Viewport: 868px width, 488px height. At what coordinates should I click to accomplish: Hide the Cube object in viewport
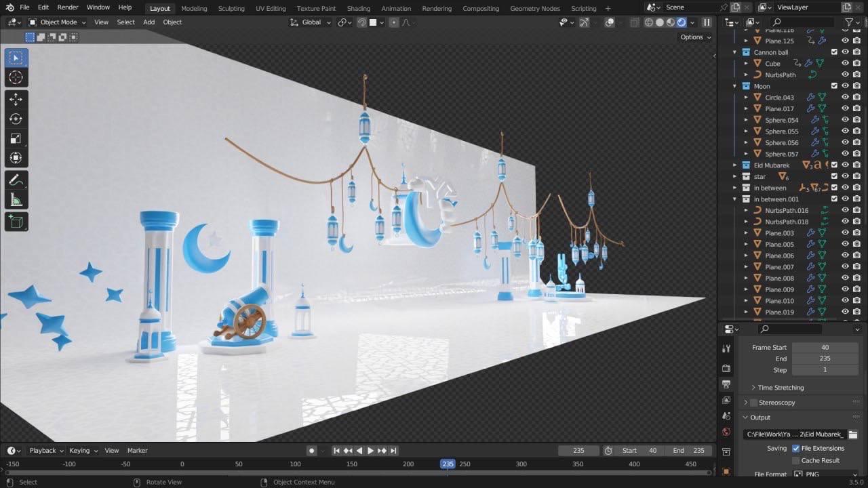click(x=845, y=64)
